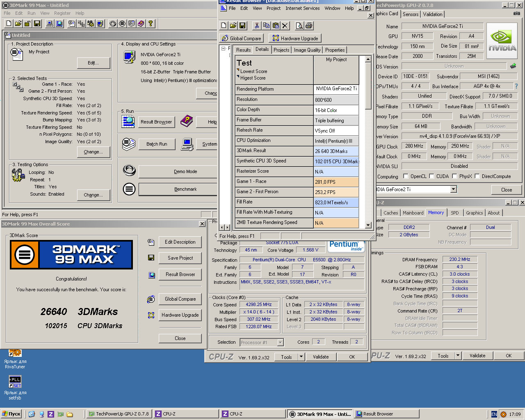Open RivaTuner desktop shortcut

coord(15,359)
